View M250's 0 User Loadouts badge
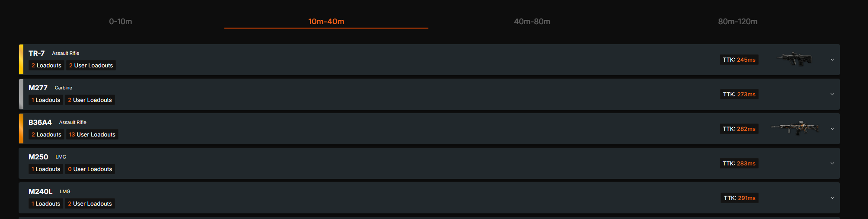Image resolution: width=868 pixels, height=219 pixels. point(90,169)
